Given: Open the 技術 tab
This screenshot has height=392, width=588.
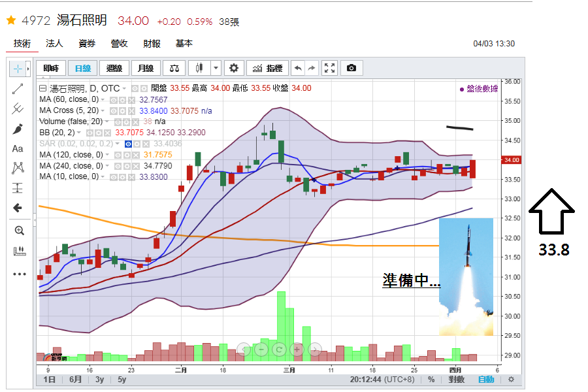Looking at the screenshot, I should pos(22,44).
